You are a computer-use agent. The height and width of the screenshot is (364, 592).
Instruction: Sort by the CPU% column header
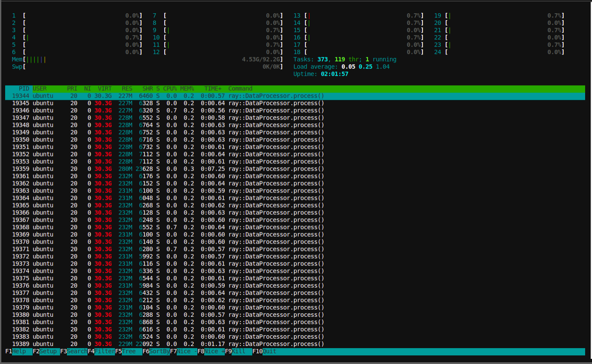[x=170, y=89]
